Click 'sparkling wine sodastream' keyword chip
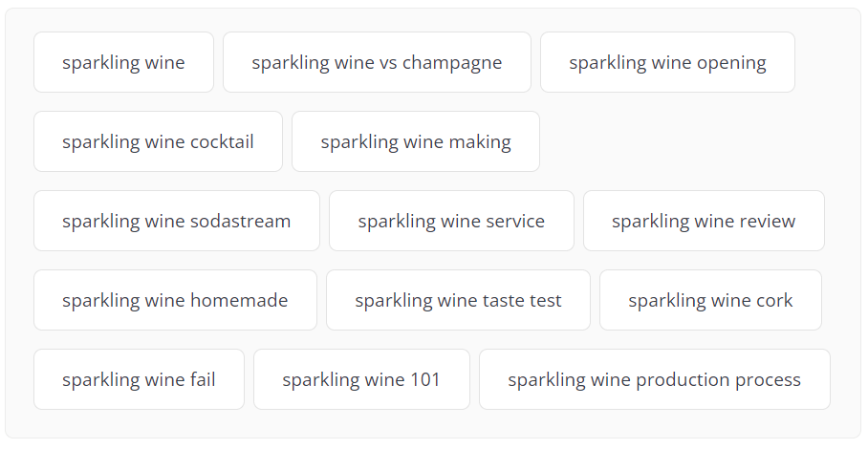The width and height of the screenshot is (868, 449). click(176, 221)
